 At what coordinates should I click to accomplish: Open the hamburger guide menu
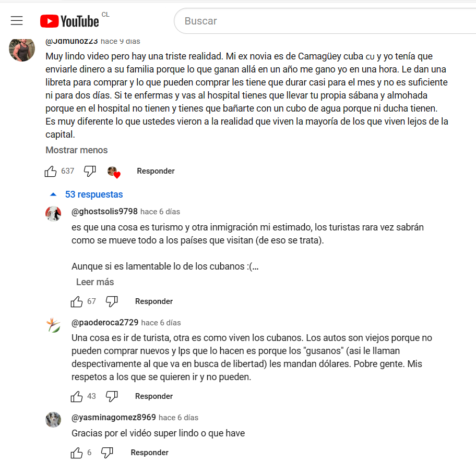[x=17, y=21]
